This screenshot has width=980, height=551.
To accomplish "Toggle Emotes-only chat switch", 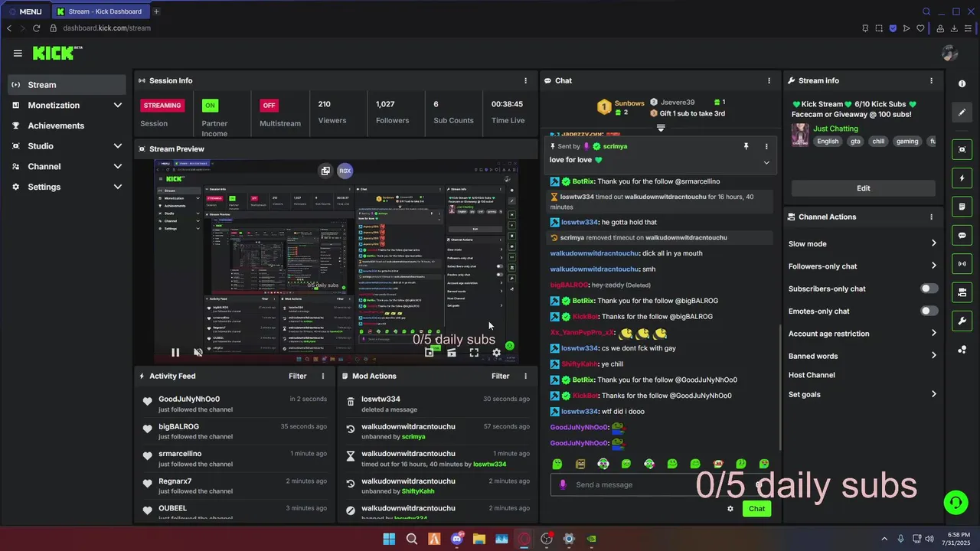I will [929, 311].
